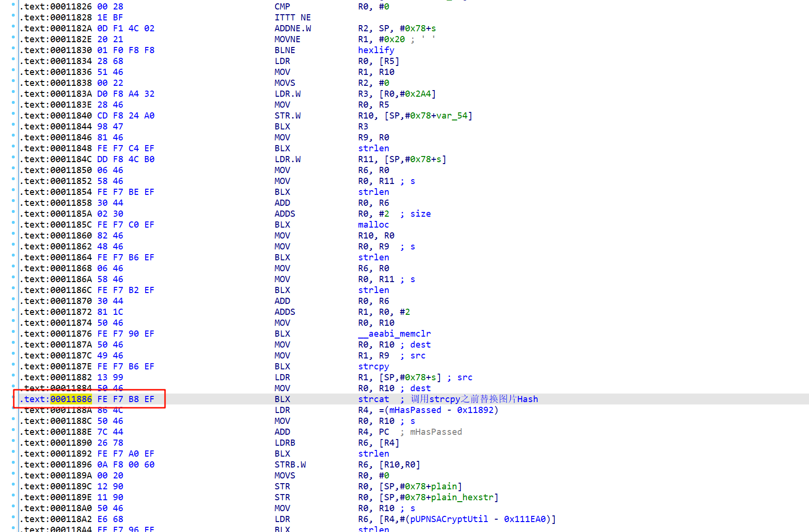This screenshot has width=809, height=532.
Task: Open the strcpy function reference
Action: click(x=373, y=367)
